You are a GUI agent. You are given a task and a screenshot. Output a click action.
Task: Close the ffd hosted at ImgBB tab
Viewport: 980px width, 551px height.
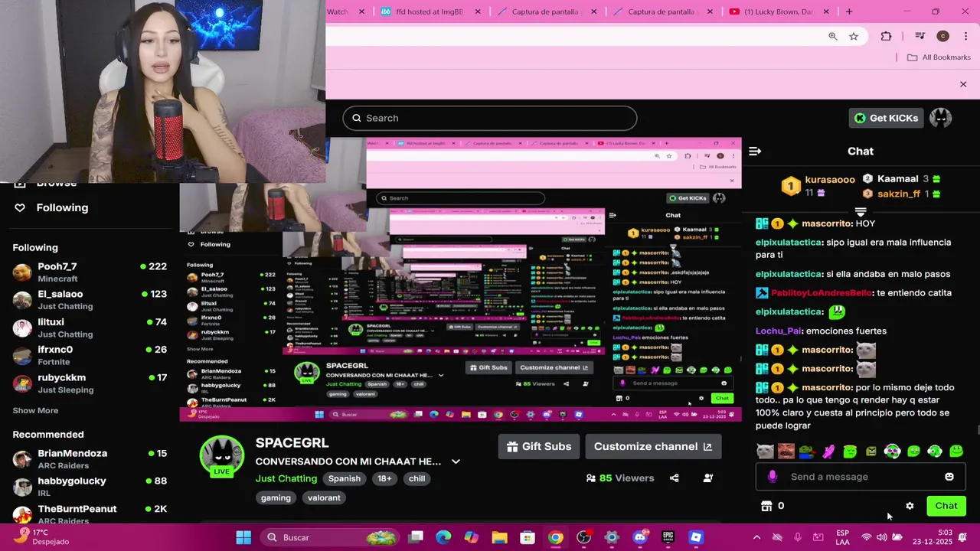(478, 11)
